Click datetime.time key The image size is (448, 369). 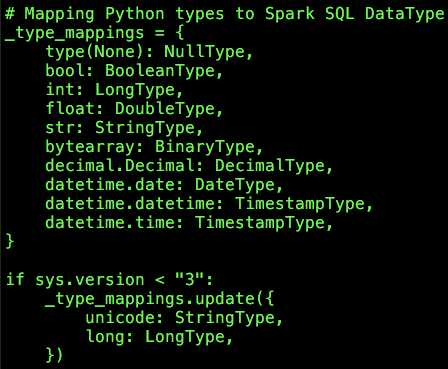pyautogui.click(x=110, y=223)
